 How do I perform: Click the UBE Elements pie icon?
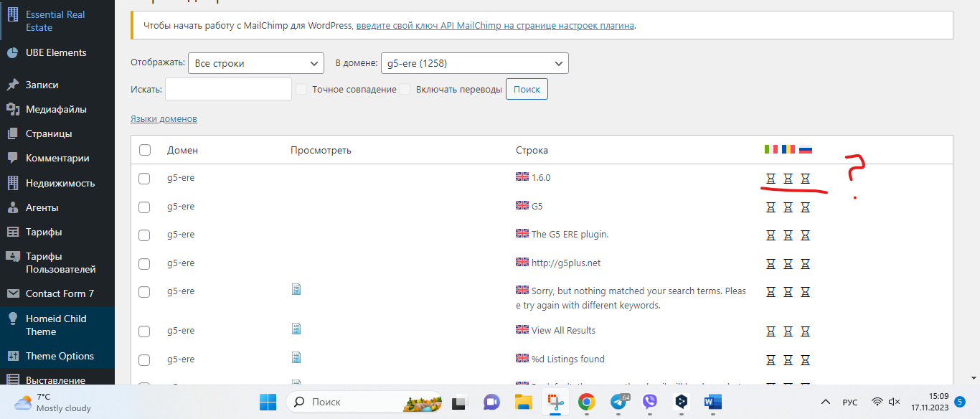[x=12, y=52]
